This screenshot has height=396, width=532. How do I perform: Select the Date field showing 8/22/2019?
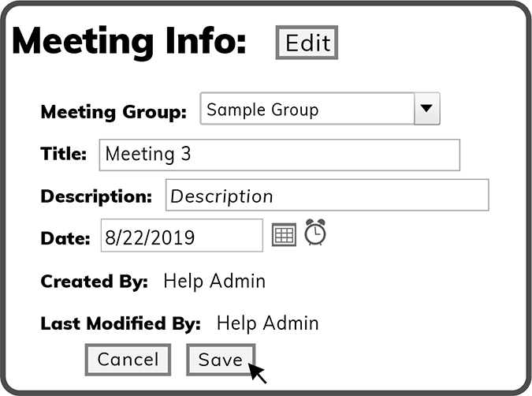(181, 236)
